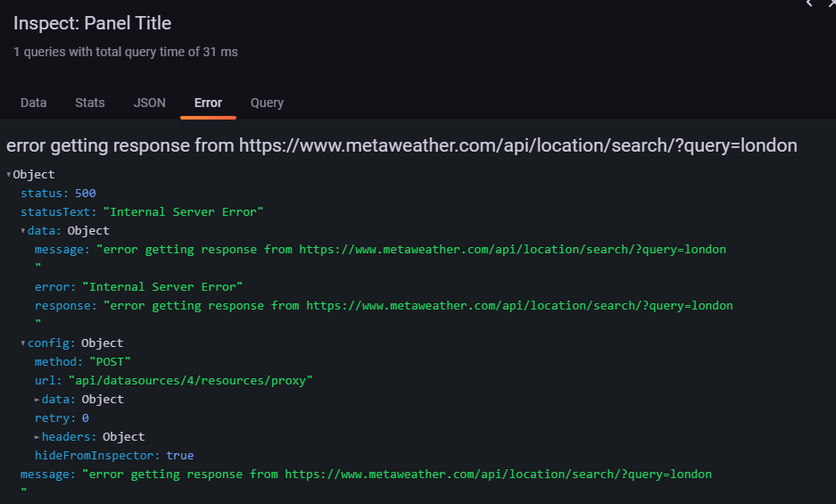Go to the Query tab
Viewport: 836px width, 504px height.
coord(267,103)
